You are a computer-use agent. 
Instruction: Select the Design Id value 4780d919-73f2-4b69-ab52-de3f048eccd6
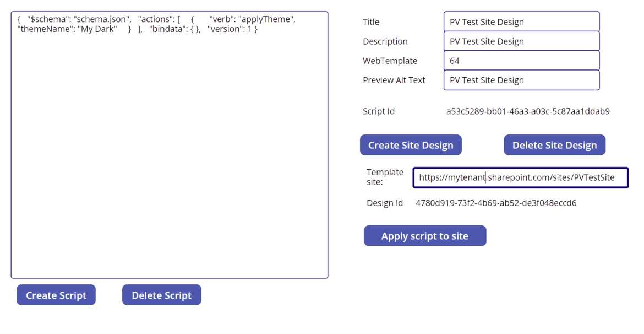pyautogui.click(x=496, y=203)
